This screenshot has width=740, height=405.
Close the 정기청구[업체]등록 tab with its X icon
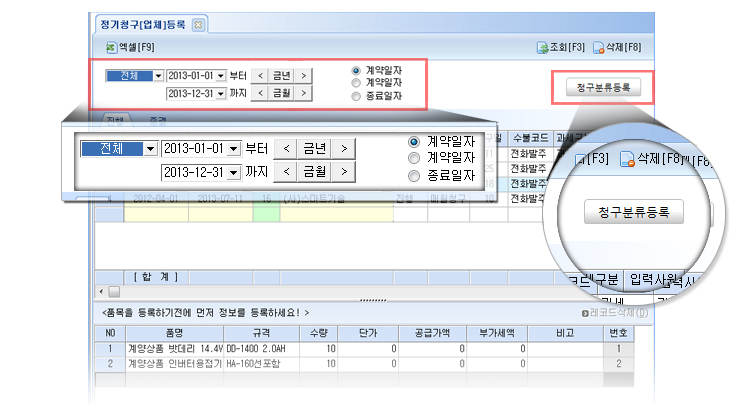(198, 23)
